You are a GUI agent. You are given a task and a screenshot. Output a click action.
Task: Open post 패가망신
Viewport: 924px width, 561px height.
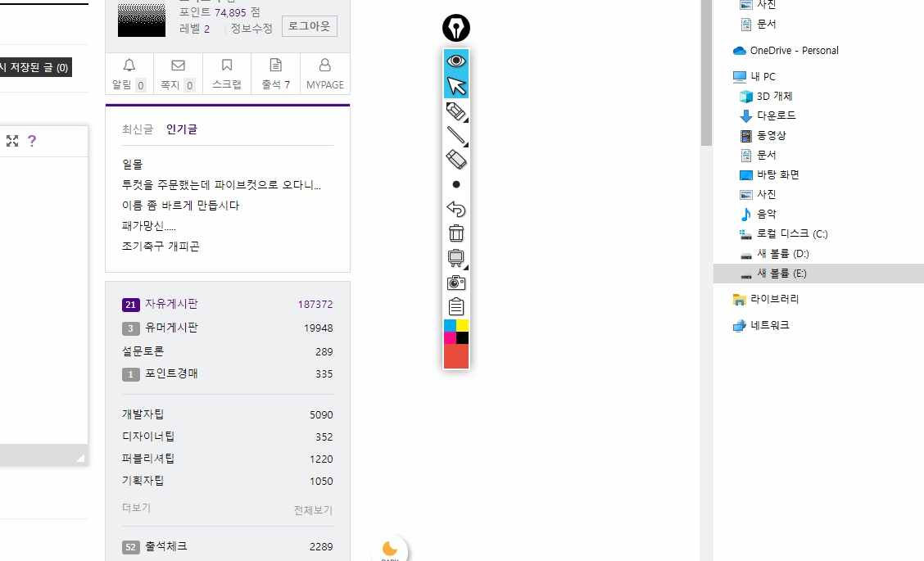(148, 226)
